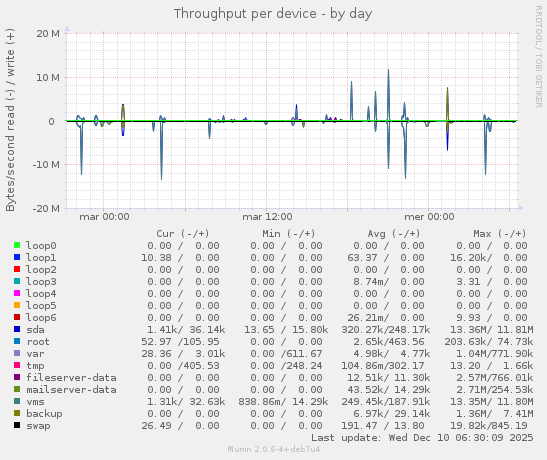Image resolution: width=547 pixels, height=460 pixels.
Task: Click the loop0 green legend swatch
Action: pyautogui.click(x=17, y=245)
